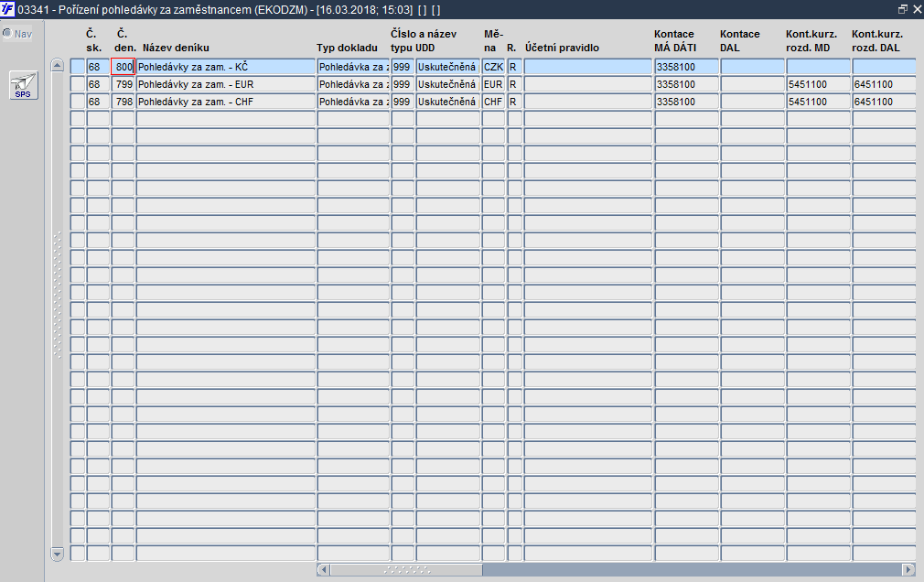This screenshot has width=924, height=582.
Task: Click R. field in CHF row
Action: point(514,102)
